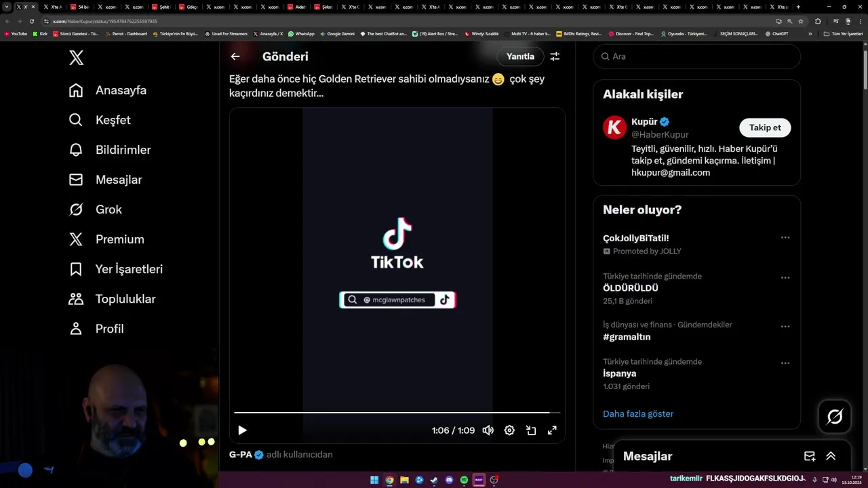Go back using the Gönderi arrow

click(235, 56)
